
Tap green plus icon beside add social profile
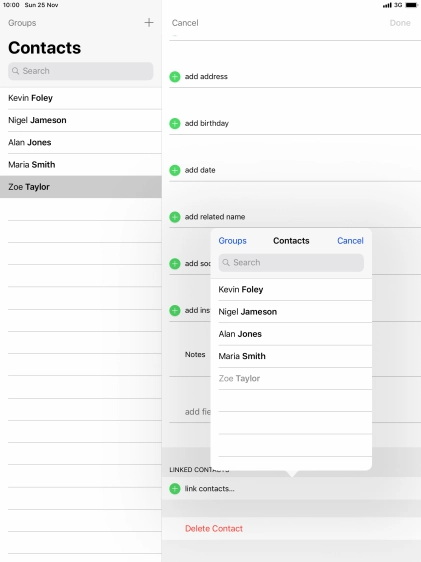(x=175, y=264)
